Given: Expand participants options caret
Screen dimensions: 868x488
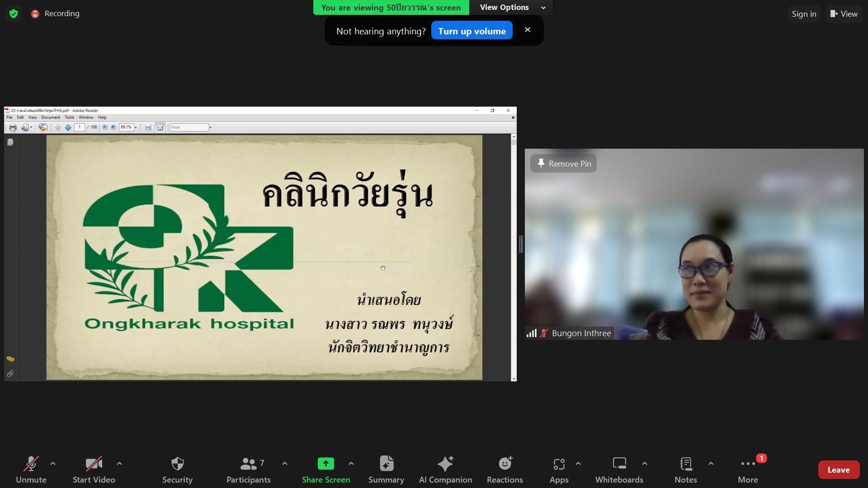Looking at the screenshot, I should (285, 464).
